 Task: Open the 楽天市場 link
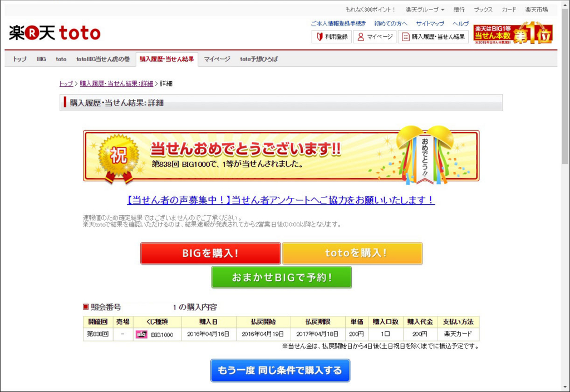tap(536, 10)
